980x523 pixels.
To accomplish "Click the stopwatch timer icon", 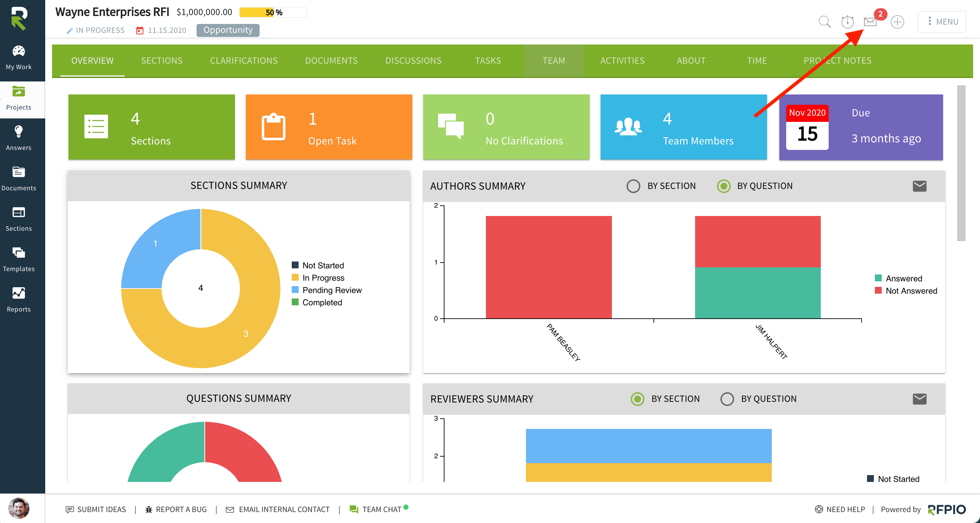I will pyautogui.click(x=847, y=22).
